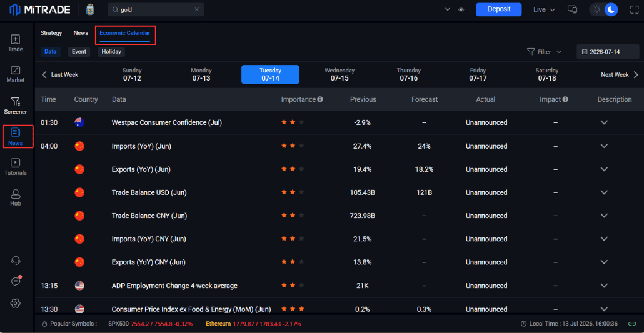Go to Last Week

click(60, 75)
